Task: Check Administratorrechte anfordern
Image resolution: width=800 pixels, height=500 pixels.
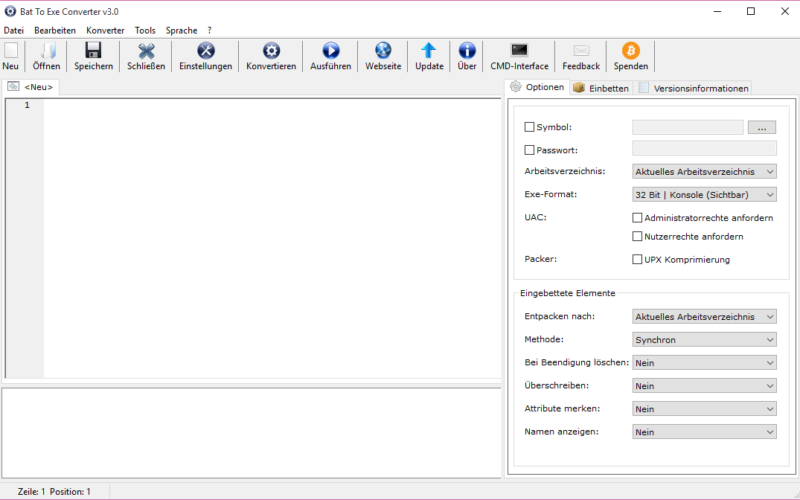Action: [x=637, y=218]
